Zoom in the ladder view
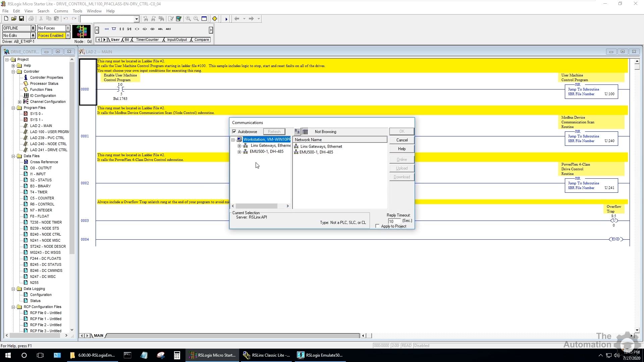 pos(189,19)
